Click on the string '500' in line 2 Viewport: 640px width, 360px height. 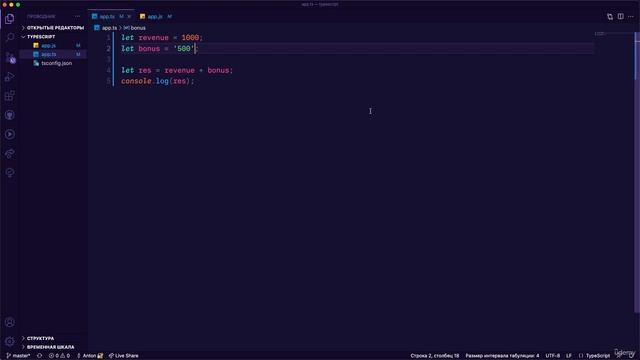pyautogui.click(x=184, y=49)
